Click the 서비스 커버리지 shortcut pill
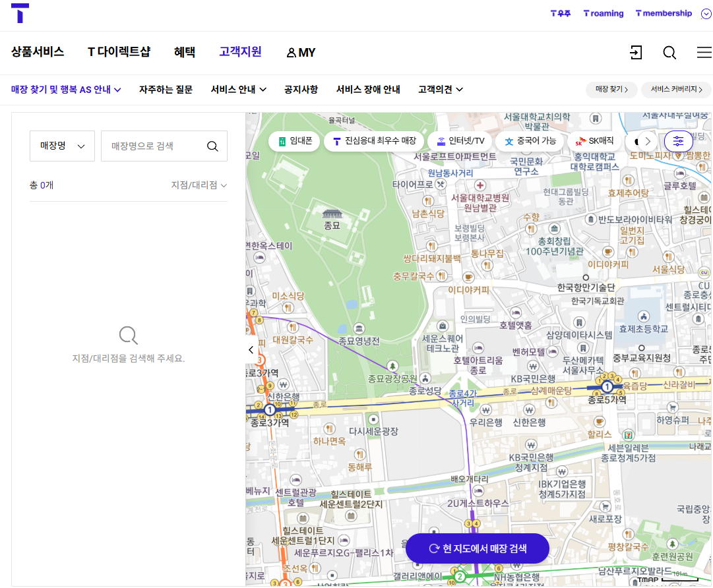This screenshot has width=713, height=588. (x=676, y=89)
